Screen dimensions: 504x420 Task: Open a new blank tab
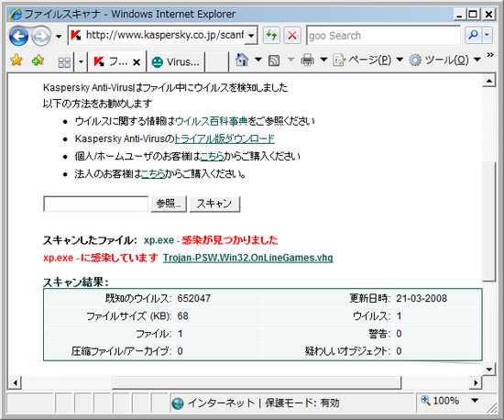(x=216, y=61)
